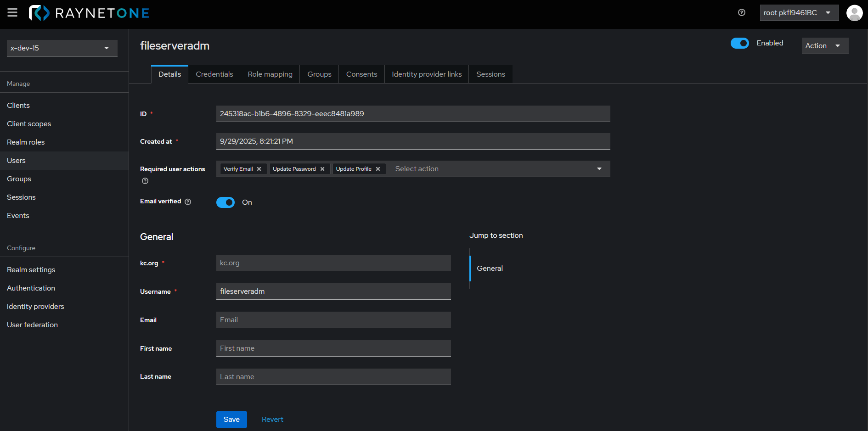
Task: Click the Save button
Action: pos(231,420)
